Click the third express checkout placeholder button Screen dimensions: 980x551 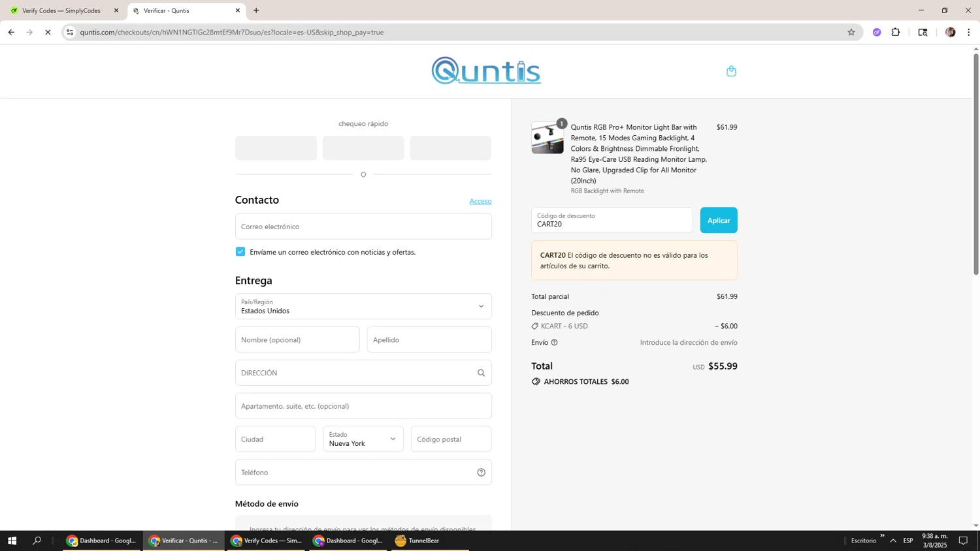click(450, 148)
